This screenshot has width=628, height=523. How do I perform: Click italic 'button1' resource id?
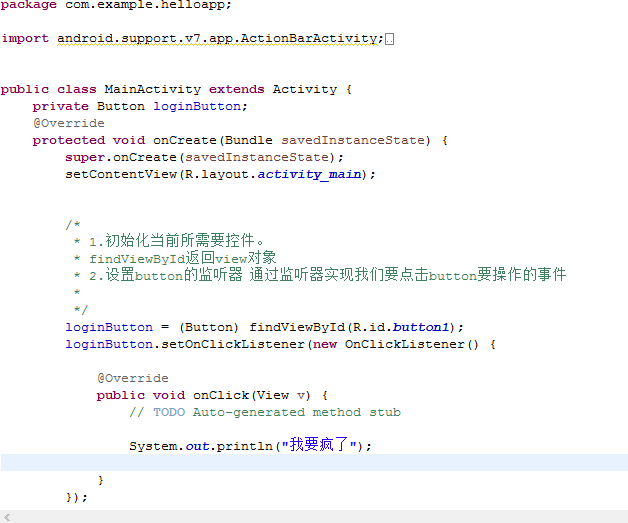tap(421, 327)
